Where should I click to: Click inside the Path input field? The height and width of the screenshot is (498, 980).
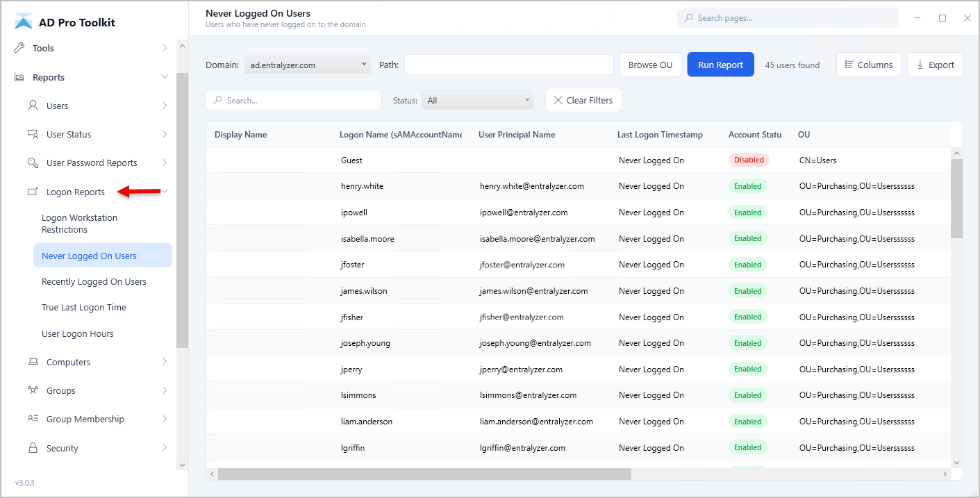click(x=508, y=64)
